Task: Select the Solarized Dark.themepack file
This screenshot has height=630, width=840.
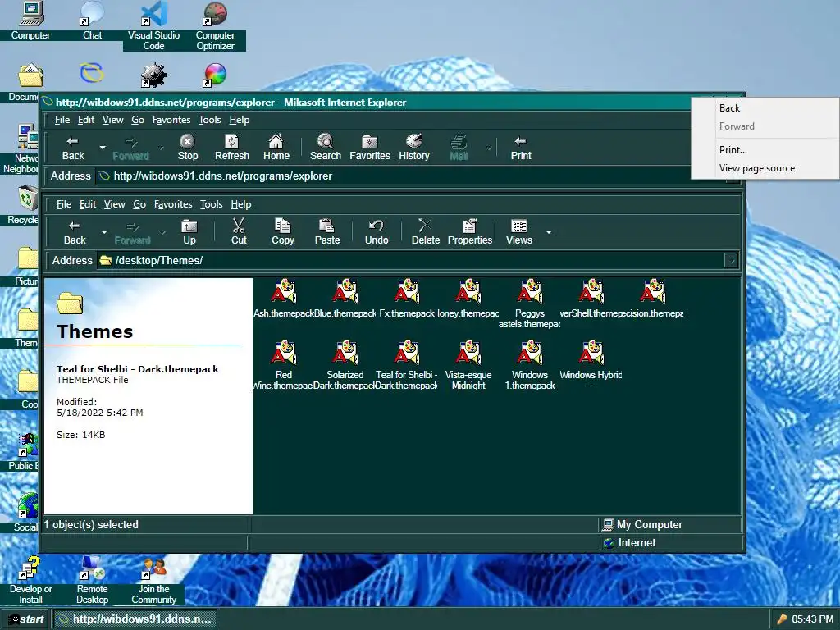Action: pyautogui.click(x=345, y=365)
